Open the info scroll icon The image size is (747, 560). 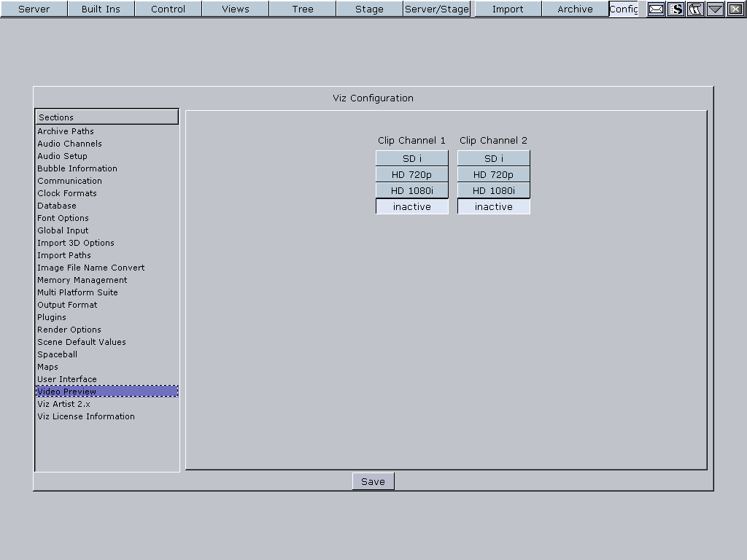[x=695, y=9]
